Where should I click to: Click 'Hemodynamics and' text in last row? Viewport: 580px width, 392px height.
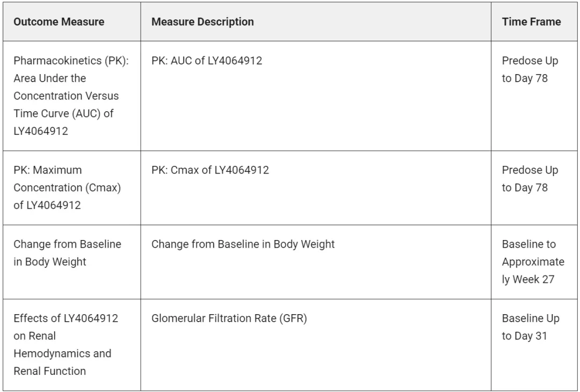pyautogui.click(x=62, y=353)
